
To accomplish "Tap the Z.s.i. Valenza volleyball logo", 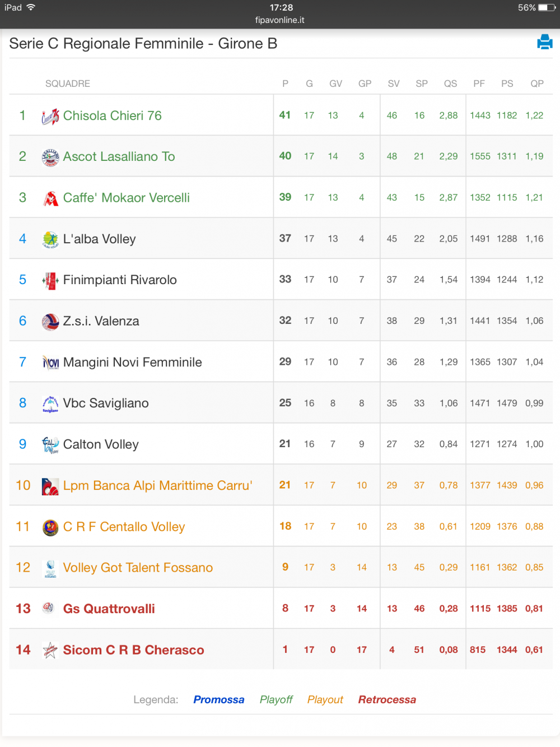I will coord(50,322).
